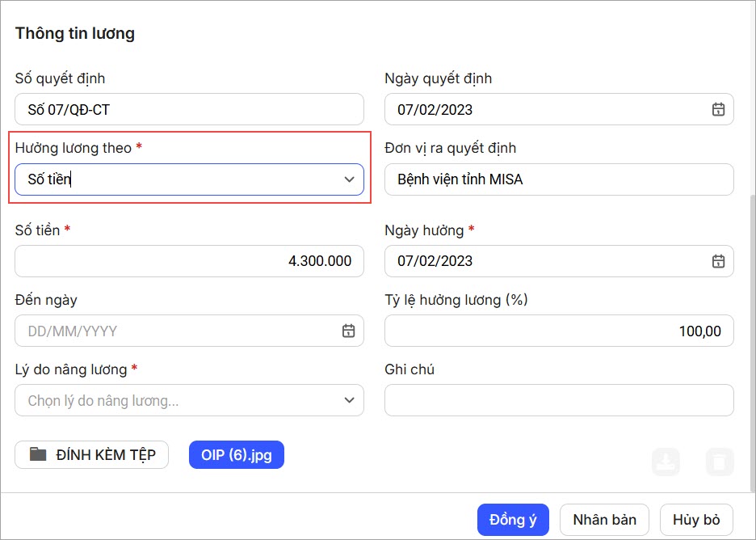Click the folder icon to attach a file

(x=38, y=454)
